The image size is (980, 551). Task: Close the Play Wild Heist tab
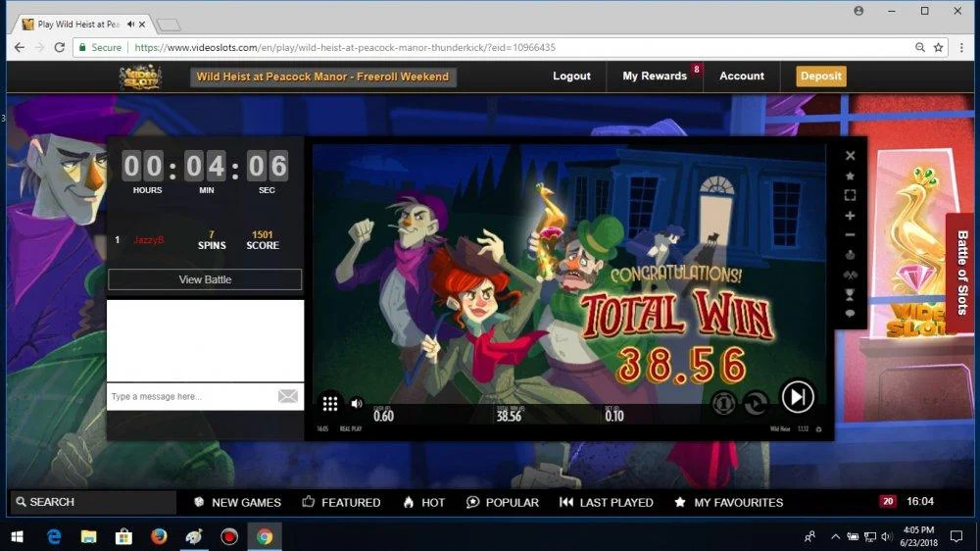pyautogui.click(x=142, y=25)
